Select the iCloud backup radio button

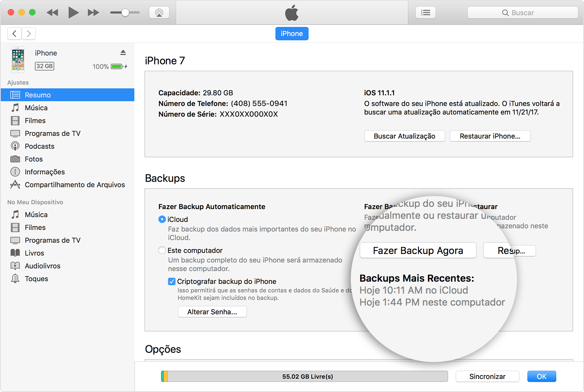(x=162, y=219)
